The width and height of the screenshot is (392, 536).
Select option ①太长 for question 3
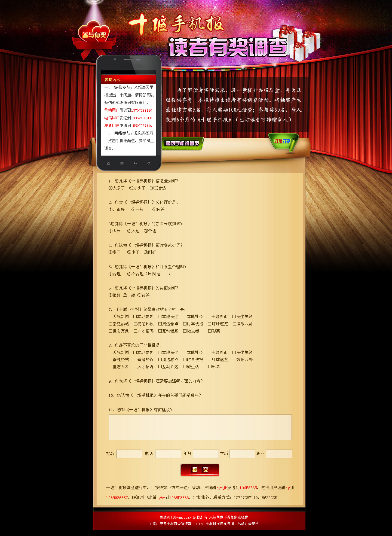(115, 231)
